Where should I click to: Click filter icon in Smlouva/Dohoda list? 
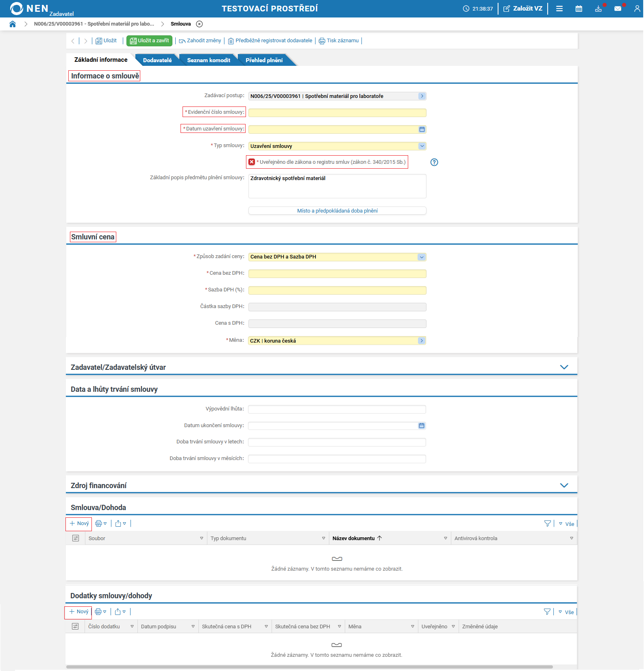click(x=547, y=523)
